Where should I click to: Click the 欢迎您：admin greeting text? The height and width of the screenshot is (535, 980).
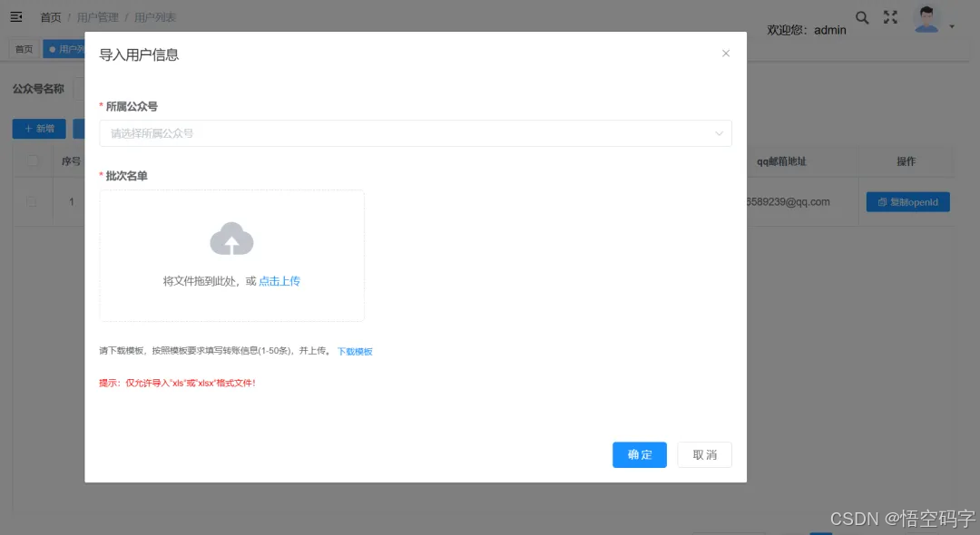807,30
